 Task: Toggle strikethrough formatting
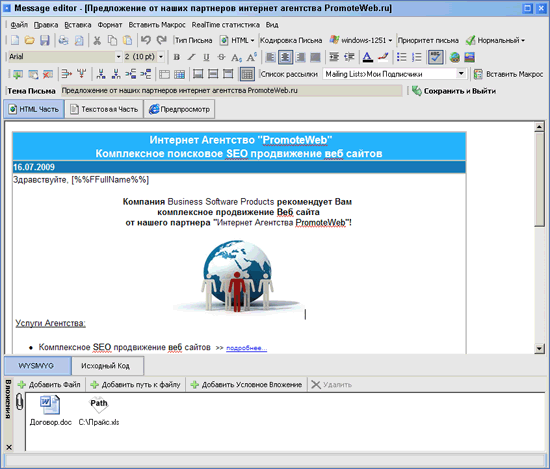(221, 57)
